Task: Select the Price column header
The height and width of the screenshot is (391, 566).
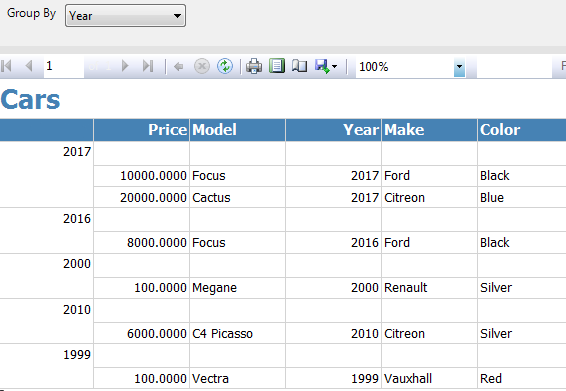Action: point(142,130)
